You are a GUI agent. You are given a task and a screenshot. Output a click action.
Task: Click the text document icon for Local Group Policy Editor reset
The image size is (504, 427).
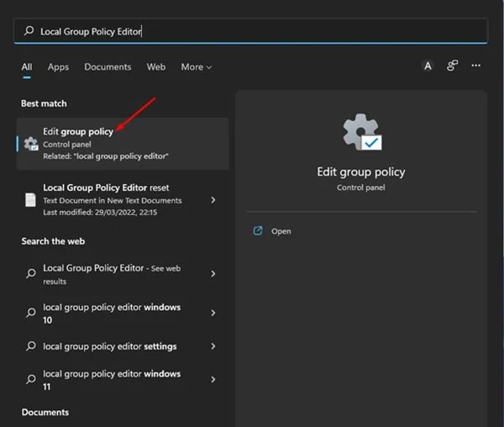click(30, 200)
